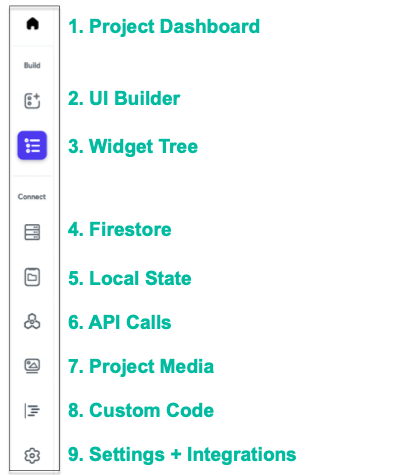Open the API Calls icon
Viewport: 393px width, 475px height.
point(32,322)
